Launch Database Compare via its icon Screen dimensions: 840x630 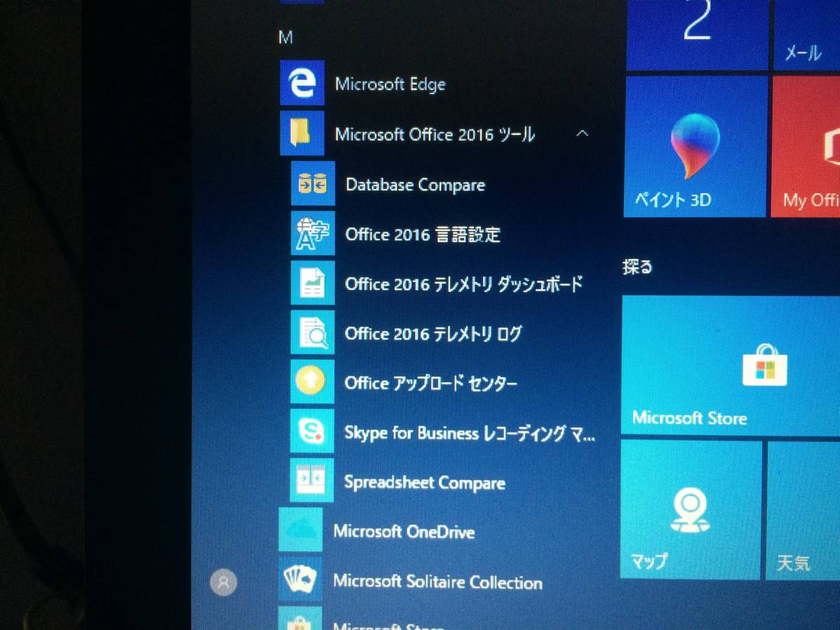click(x=313, y=183)
